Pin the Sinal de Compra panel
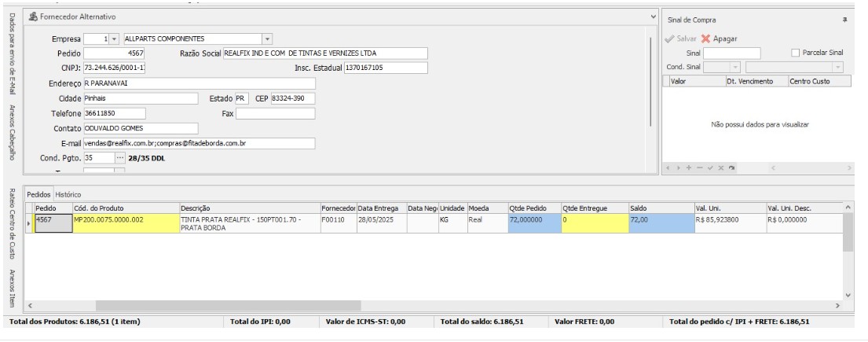This screenshot has width=868, height=342. point(845,20)
